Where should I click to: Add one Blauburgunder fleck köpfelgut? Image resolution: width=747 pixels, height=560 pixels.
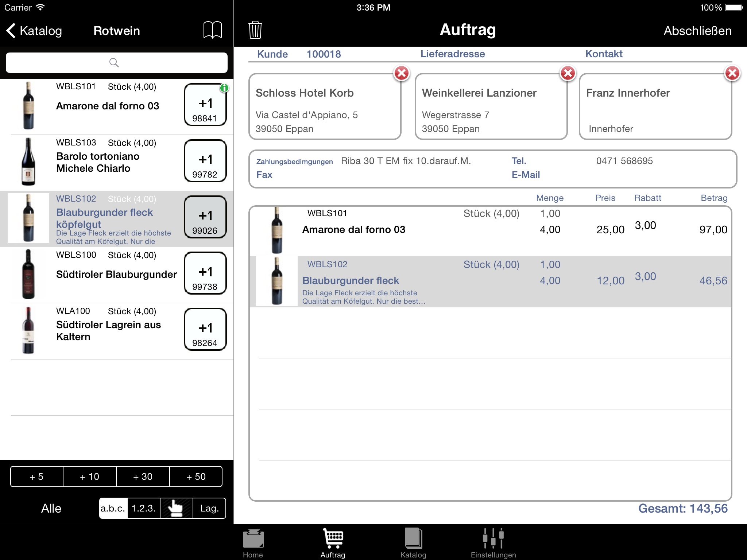[205, 217]
